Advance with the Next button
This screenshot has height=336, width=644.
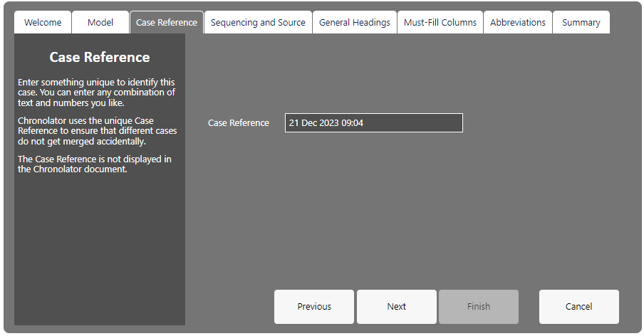[396, 307]
